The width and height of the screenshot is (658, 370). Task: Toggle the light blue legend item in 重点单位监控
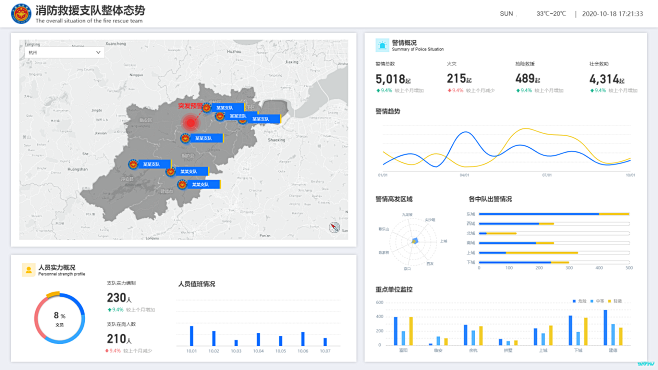coord(597,301)
